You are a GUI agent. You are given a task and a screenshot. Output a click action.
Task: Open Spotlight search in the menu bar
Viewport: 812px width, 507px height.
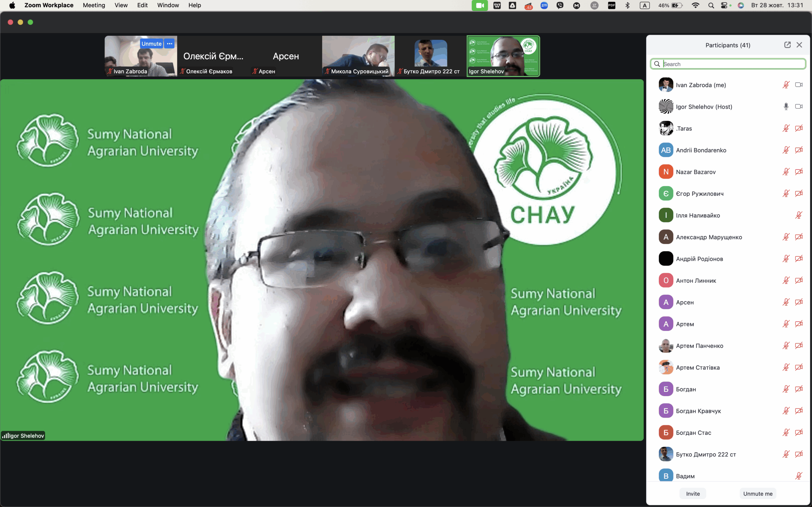pyautogui.click(x=711, y=5)
